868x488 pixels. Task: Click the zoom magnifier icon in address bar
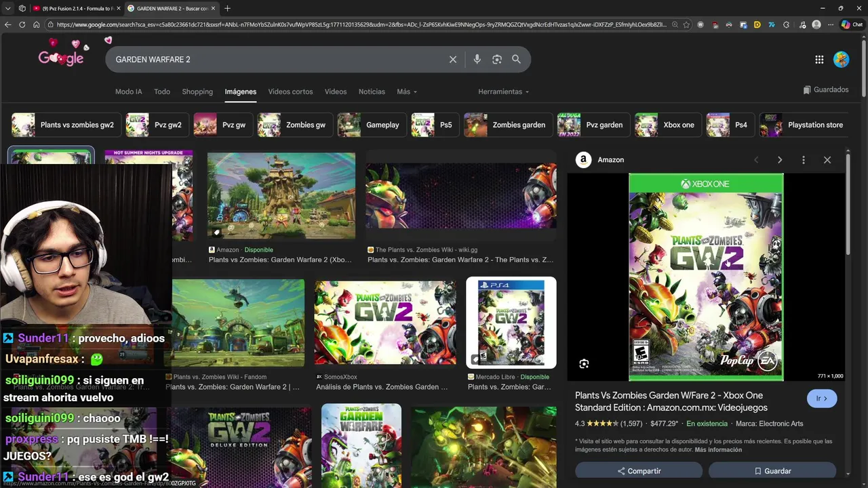[x=674, y=24]
